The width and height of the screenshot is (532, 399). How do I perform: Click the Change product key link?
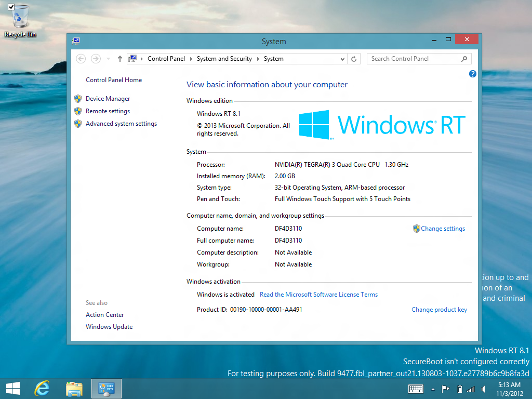pyautogui.click(x=439, y=310)
